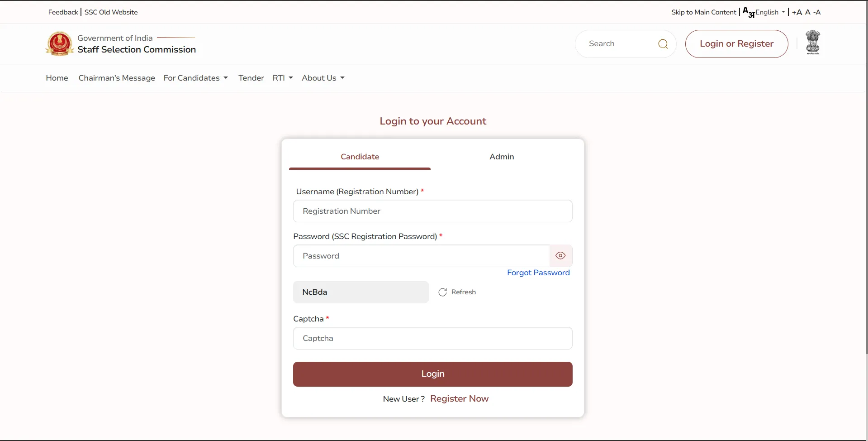Reset font size with the A control
Image resolution: width=868 pixels, height=441 pixels.
807,12
